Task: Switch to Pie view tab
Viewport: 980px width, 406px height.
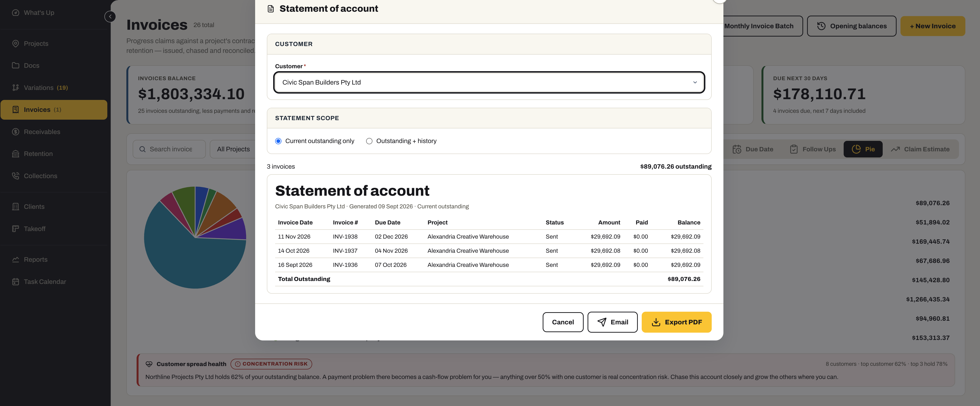Action: (x=863, y=149)
